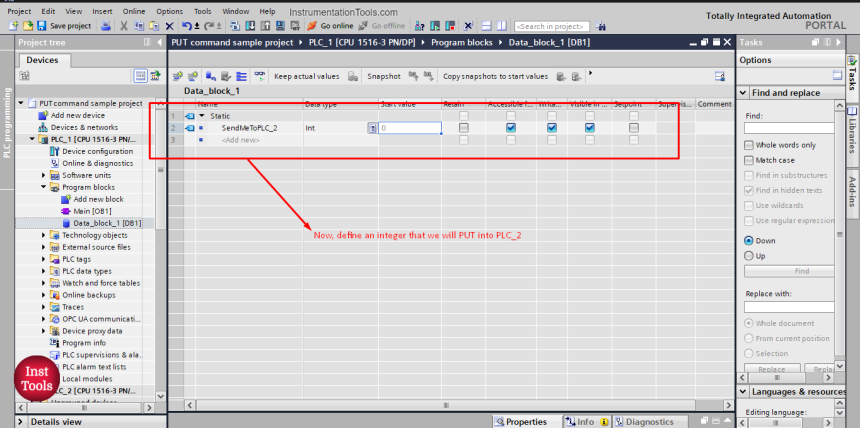Open Devices & networks in project tree

point(83,127)
